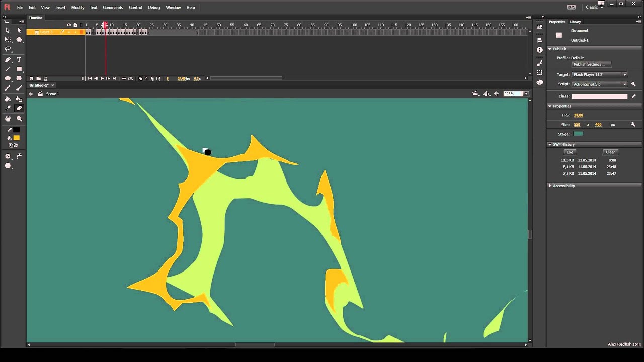Select the Text tool
This screenshot has width=644, height=362.
pyautogui.click(x=19, y=59)
